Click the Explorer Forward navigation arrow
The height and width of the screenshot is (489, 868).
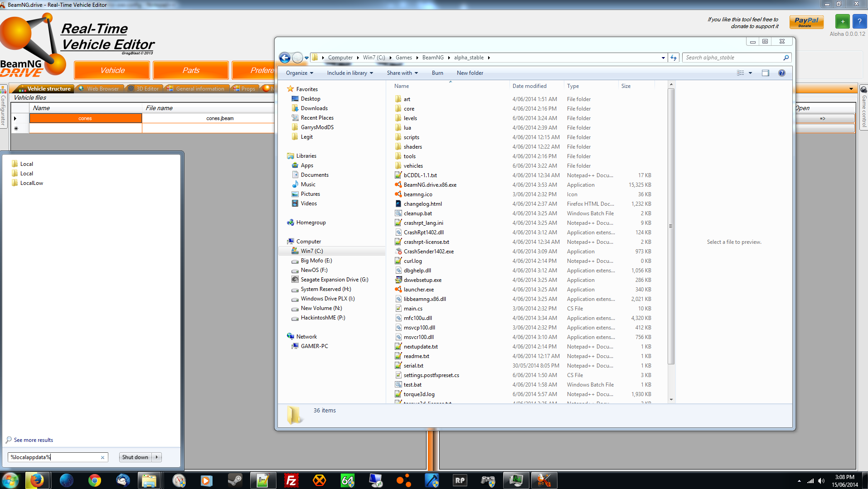(297, 58)
